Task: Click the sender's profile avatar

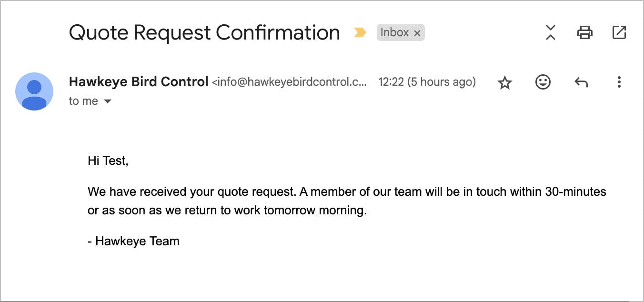Action: click(34, 91)
